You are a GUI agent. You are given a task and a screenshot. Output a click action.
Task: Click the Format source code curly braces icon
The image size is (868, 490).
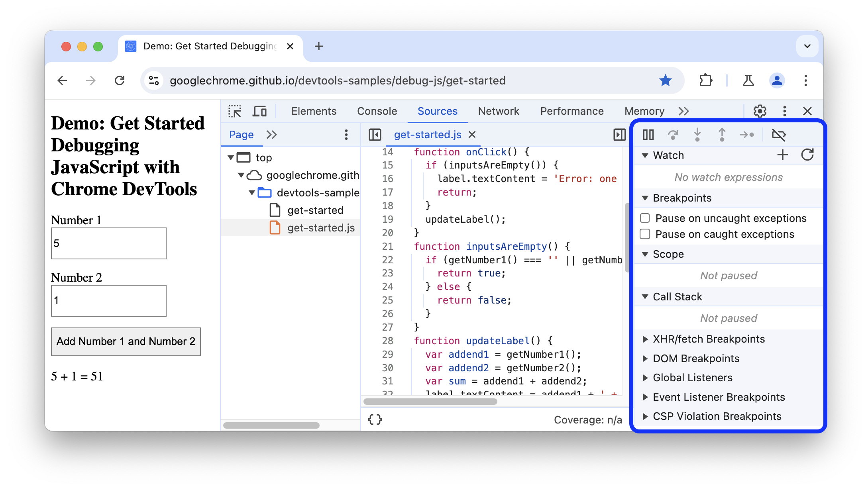374,418
